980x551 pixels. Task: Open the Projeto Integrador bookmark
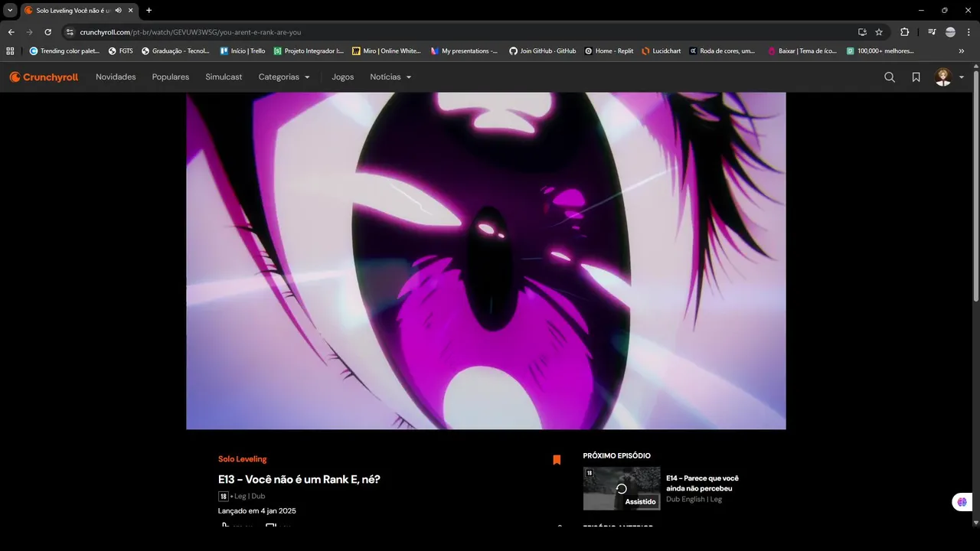pyautogui.click(x=309, y=51)
